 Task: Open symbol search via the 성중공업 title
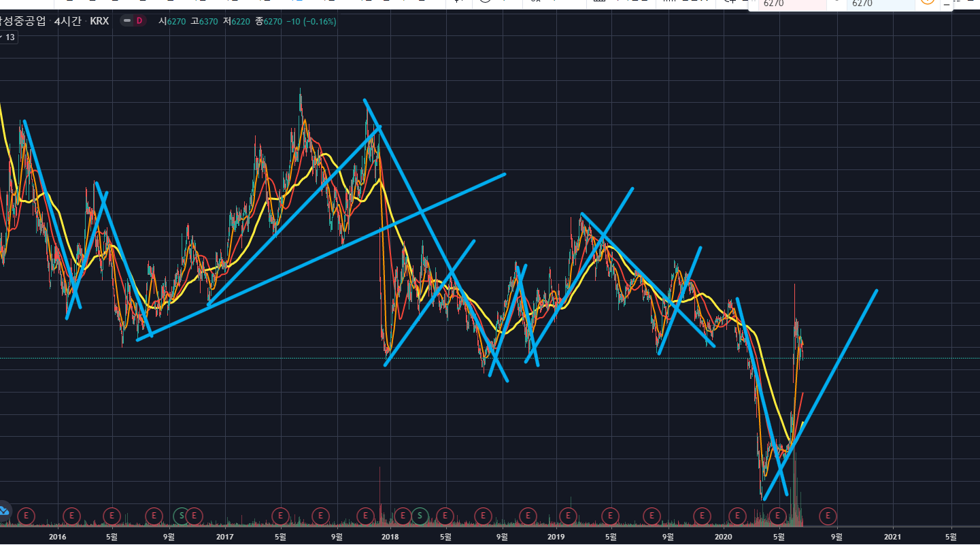point(23,21)
